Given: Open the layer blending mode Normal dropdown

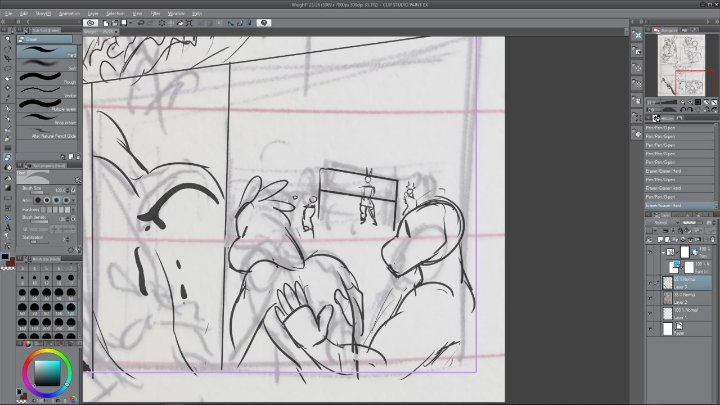Looking at the screenshot, I should coord(664,223).
